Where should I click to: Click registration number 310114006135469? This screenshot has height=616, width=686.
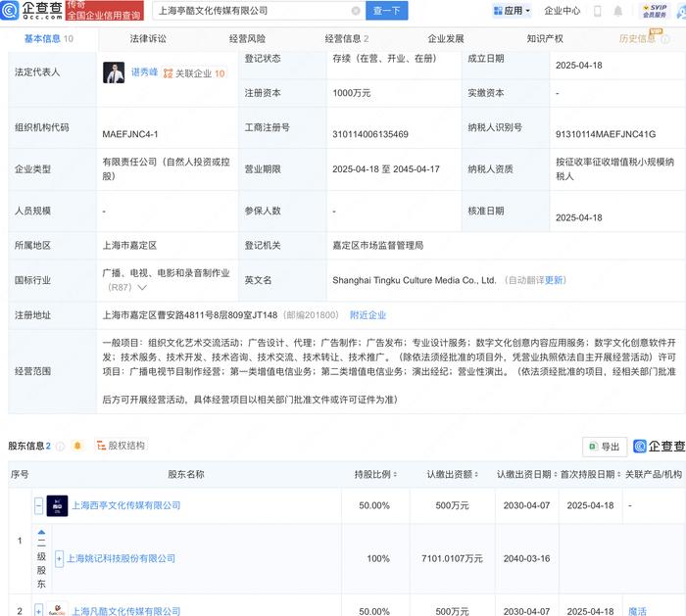click(370, 134)
